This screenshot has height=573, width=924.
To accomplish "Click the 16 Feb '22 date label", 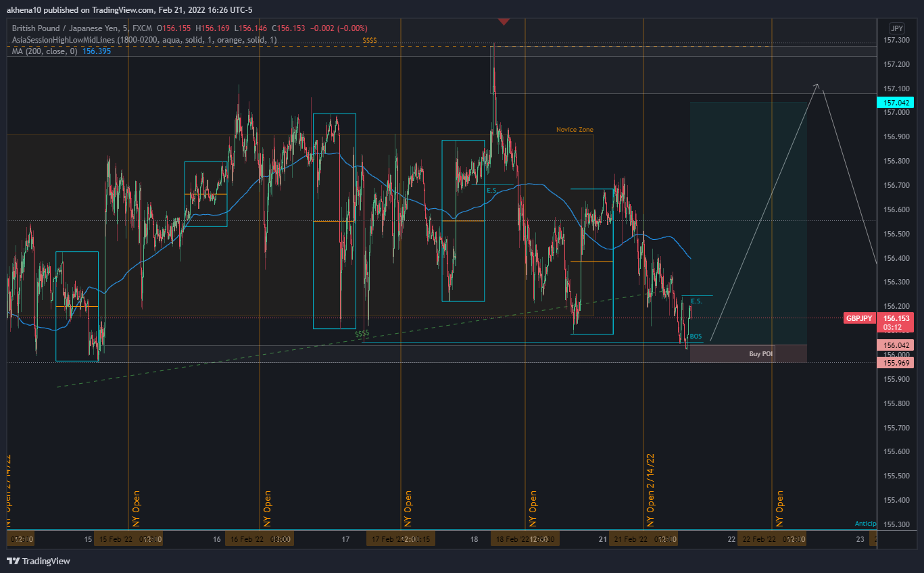I will 247,540.
